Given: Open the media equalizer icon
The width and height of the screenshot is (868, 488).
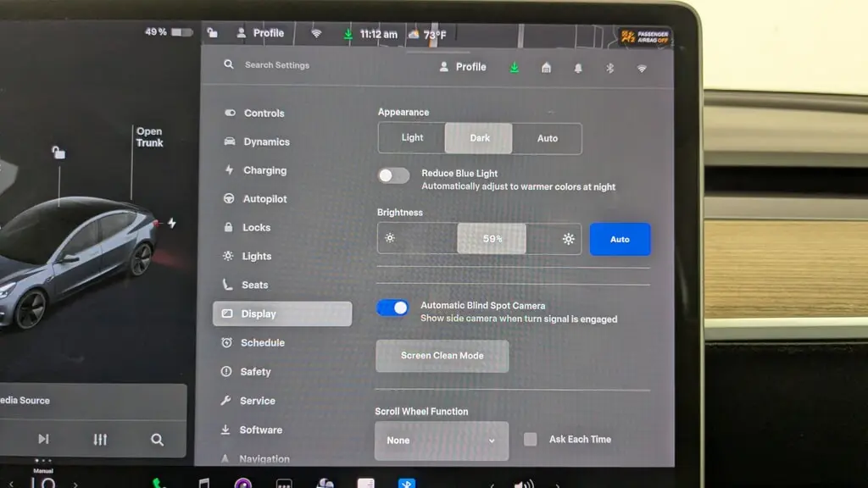Looking at the screenshot, I should tap(100, 439).
